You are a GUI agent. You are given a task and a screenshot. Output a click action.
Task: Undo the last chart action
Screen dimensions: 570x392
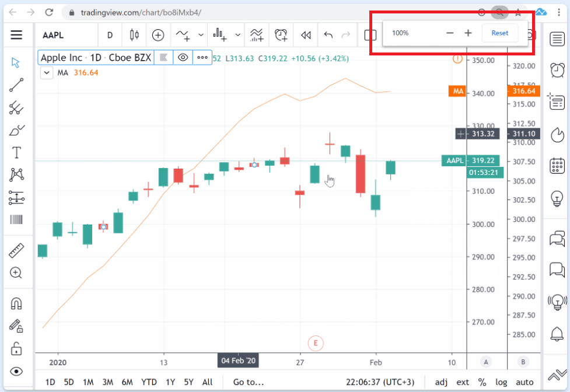pos(328,35)
